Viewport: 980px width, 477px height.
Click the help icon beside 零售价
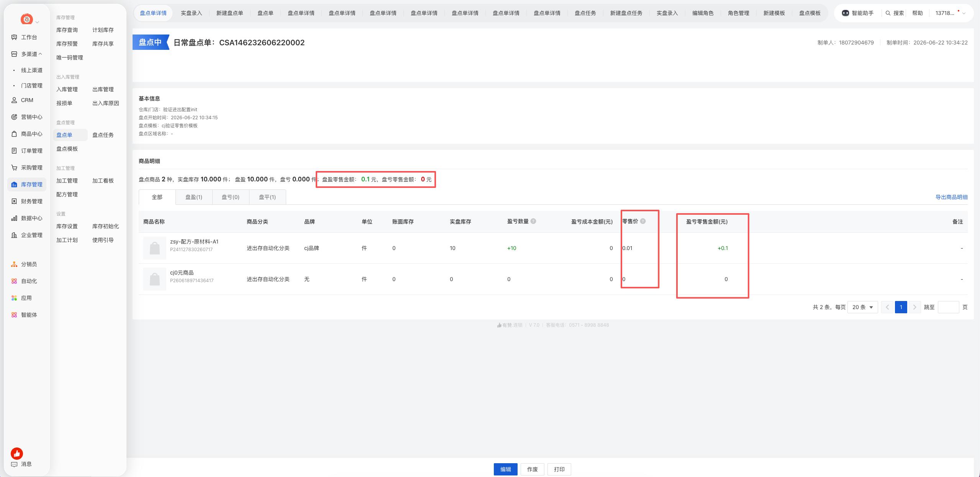click(643, 221)
